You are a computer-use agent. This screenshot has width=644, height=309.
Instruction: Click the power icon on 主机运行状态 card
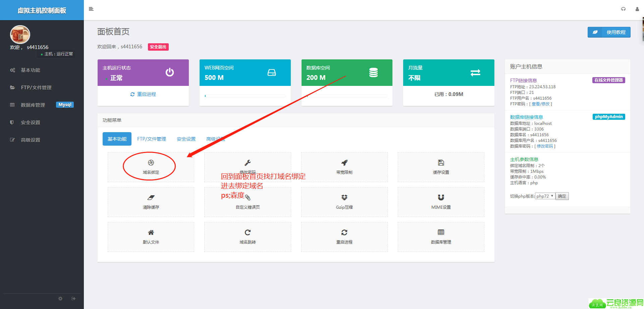[x=170, y=72]
